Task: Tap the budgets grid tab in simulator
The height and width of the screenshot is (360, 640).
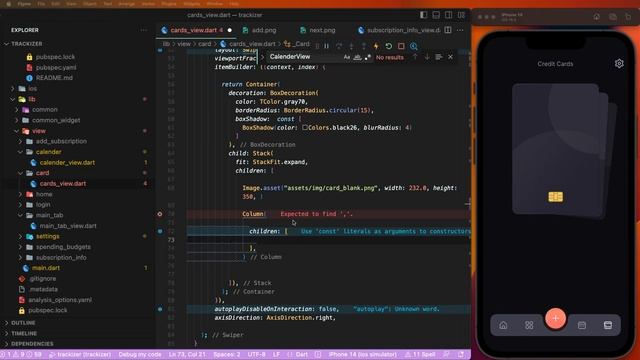Action: click(x=529, y=325)
